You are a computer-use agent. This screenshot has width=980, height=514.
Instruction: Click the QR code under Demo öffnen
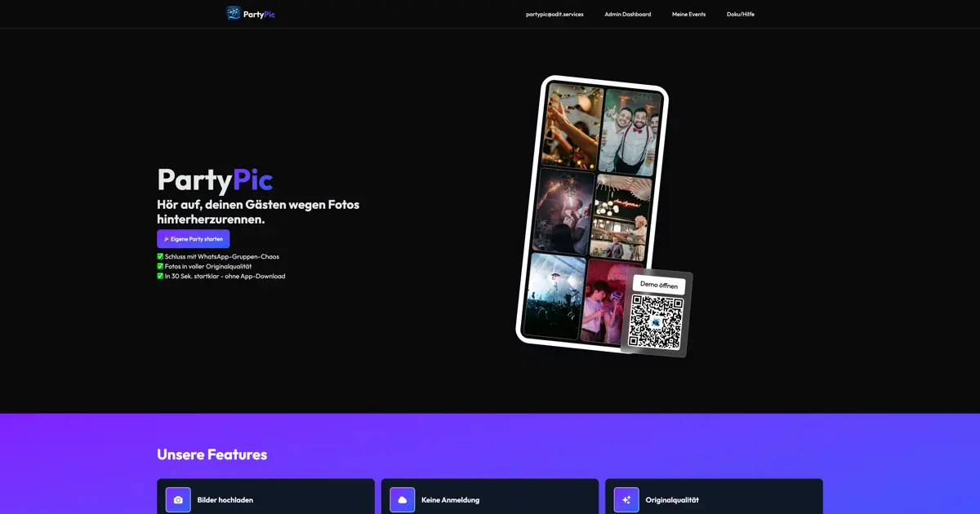click(656, 321)
